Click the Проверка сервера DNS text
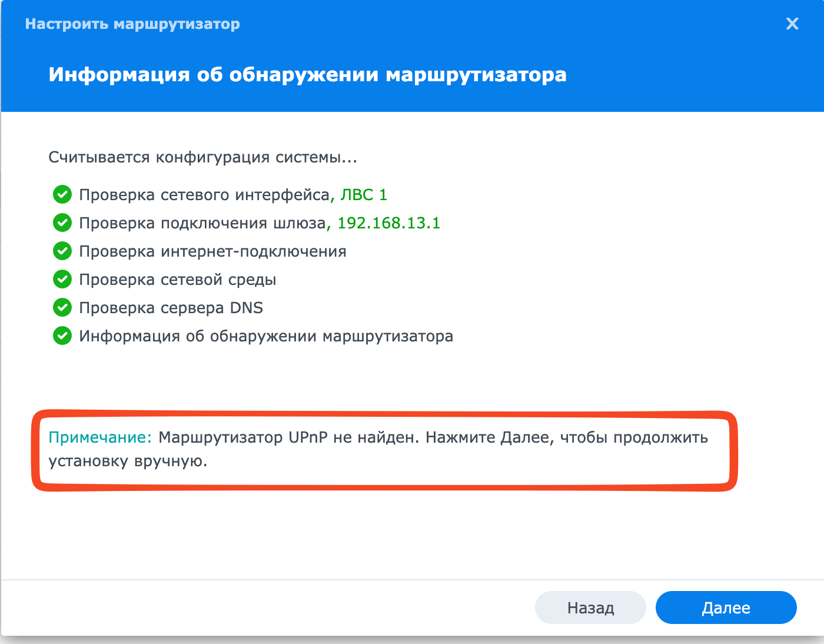 (171, 308)
